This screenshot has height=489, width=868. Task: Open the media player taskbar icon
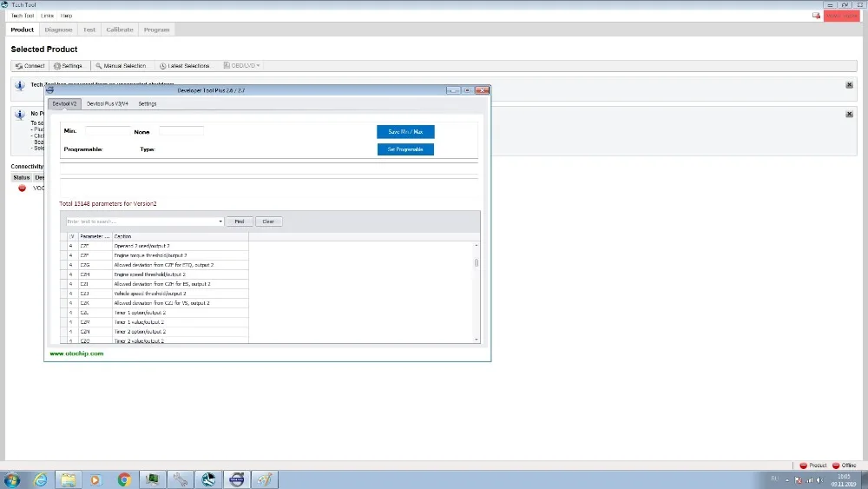(x=95, y=479)
